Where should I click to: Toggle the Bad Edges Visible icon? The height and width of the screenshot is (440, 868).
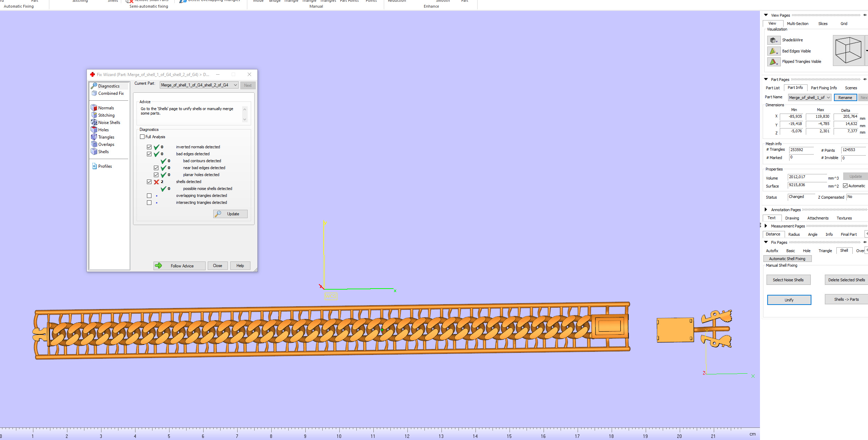coord(774,51)
